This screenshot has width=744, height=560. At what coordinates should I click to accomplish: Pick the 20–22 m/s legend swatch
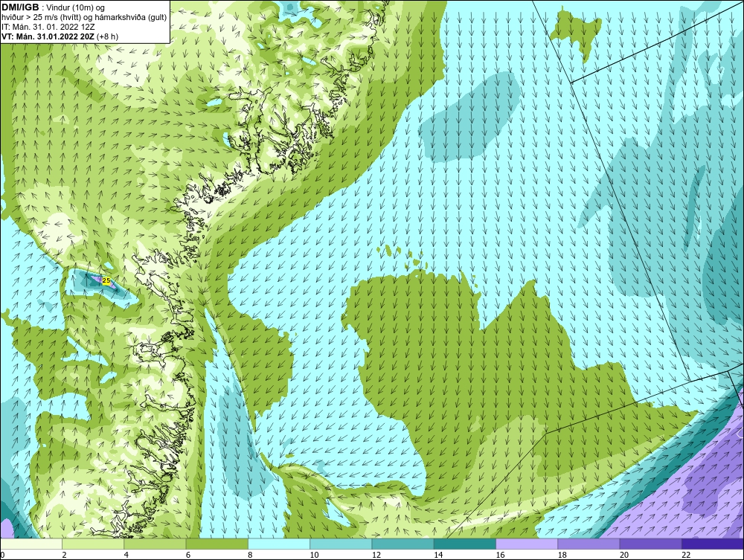(650, 544)
